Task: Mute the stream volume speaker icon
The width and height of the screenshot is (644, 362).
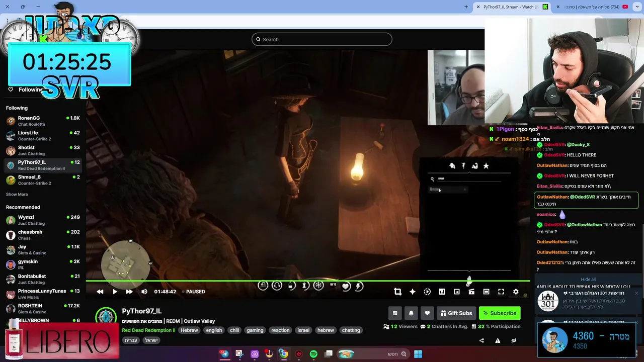Action: [x=144, y=292]
